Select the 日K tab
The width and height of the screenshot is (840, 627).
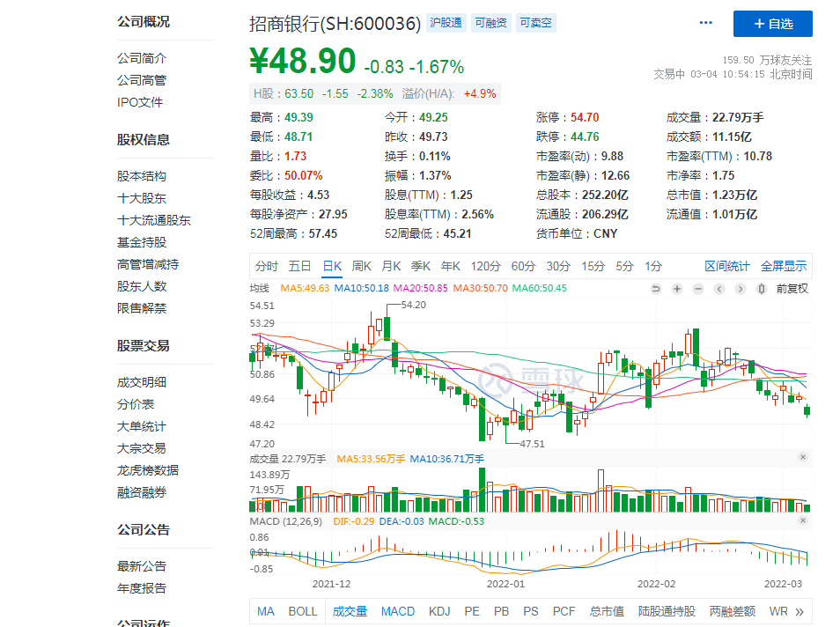pyautogui.click(x=332, y=266)
